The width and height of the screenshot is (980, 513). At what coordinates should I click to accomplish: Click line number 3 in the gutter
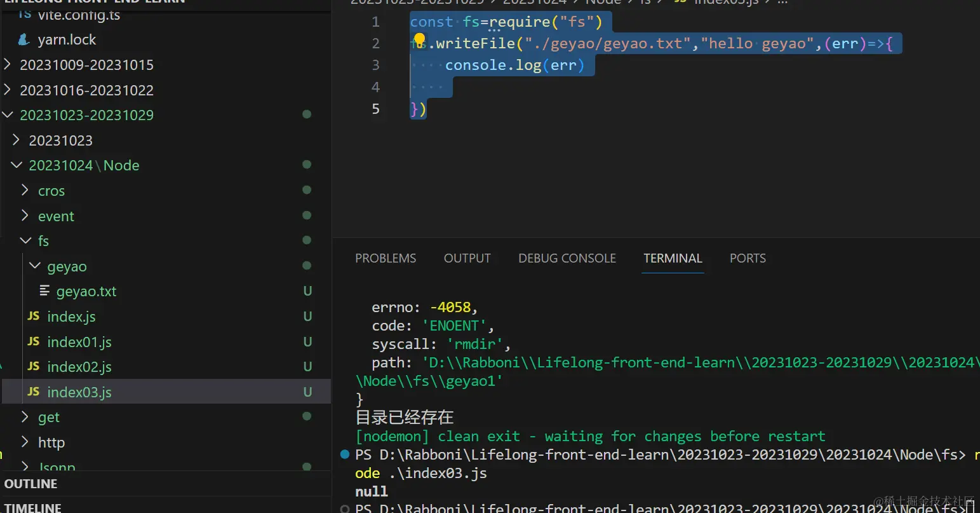375,65
